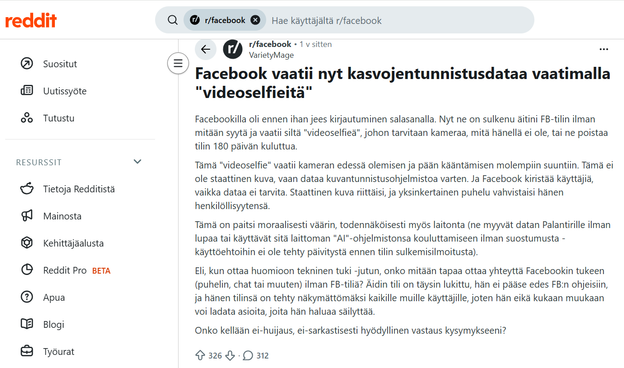624x368 pixels.
Task: Click the Apua question mark icon
Action: 27,297
